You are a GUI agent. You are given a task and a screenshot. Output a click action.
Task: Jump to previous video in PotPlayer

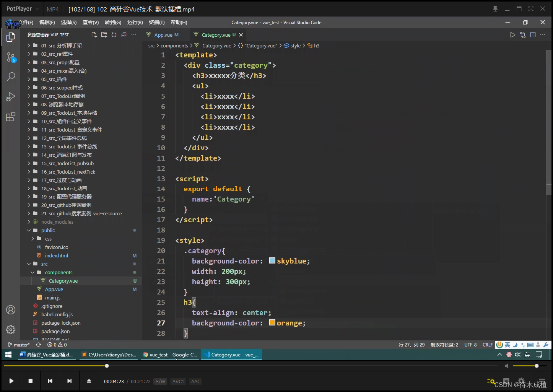click(x=50, y=381)
